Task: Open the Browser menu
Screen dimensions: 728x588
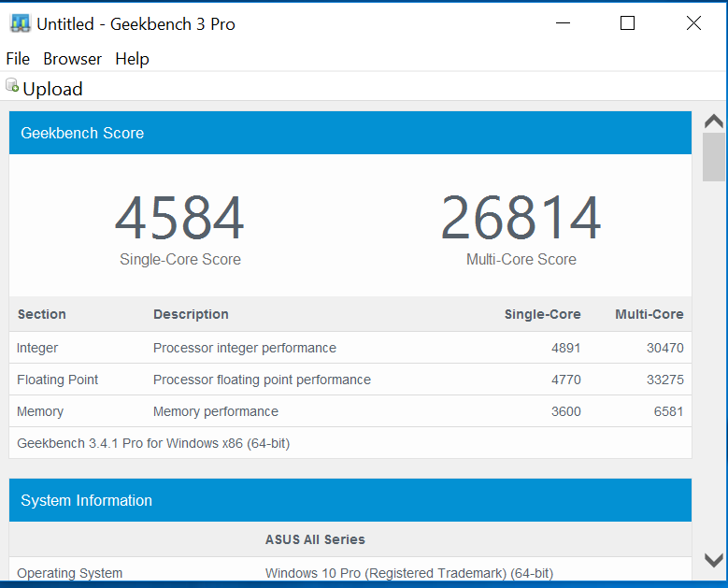Action: click(72, 59)
